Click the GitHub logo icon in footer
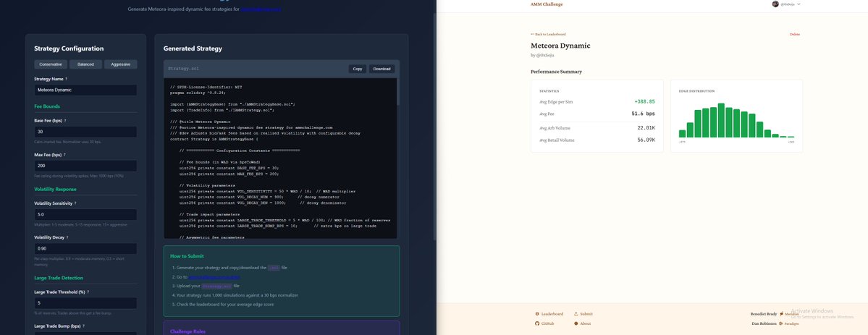Screen dimensions: 868x335 point(537,323)
